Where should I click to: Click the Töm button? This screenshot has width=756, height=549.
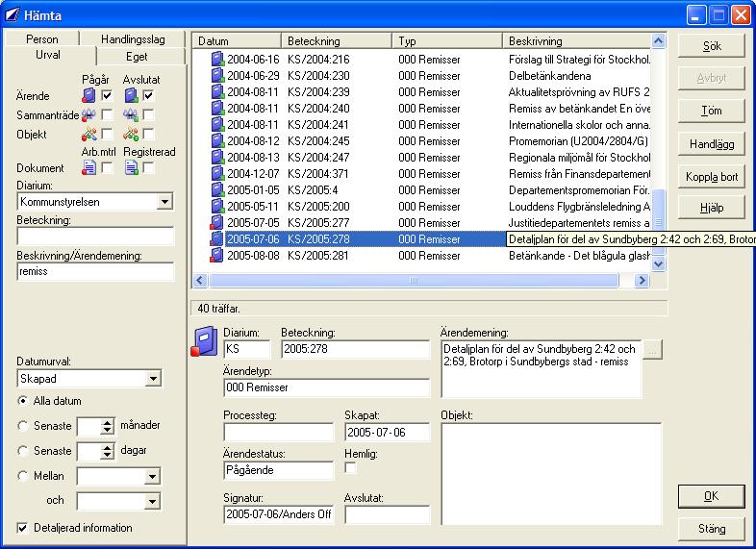pyautogui.click(x=712, y=111)
